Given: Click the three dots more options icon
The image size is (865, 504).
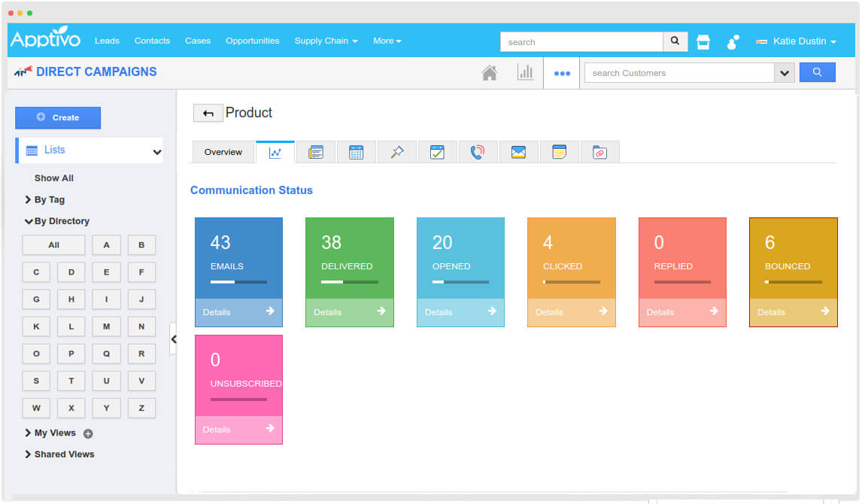Looking at the screenshot, I should [562, 74].
